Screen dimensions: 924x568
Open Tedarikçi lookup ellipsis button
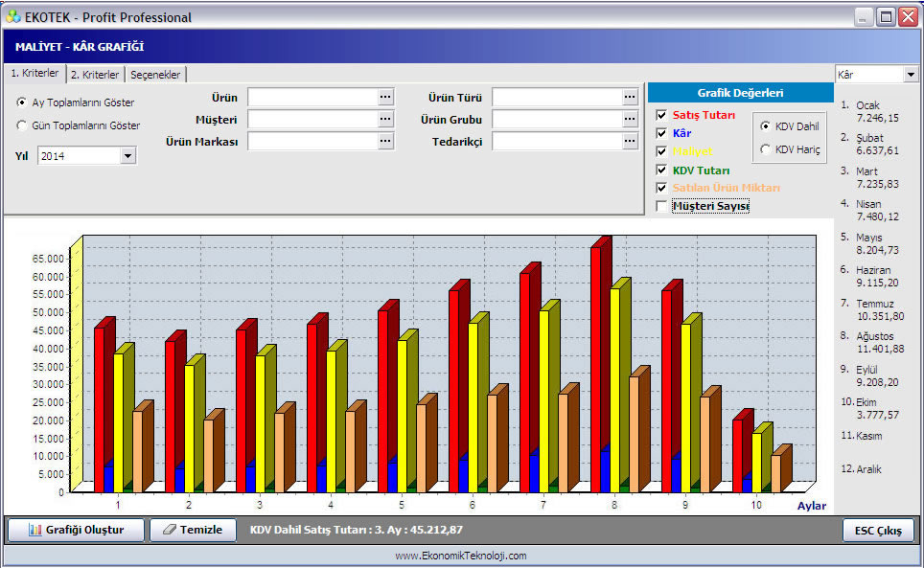(630, 141)
